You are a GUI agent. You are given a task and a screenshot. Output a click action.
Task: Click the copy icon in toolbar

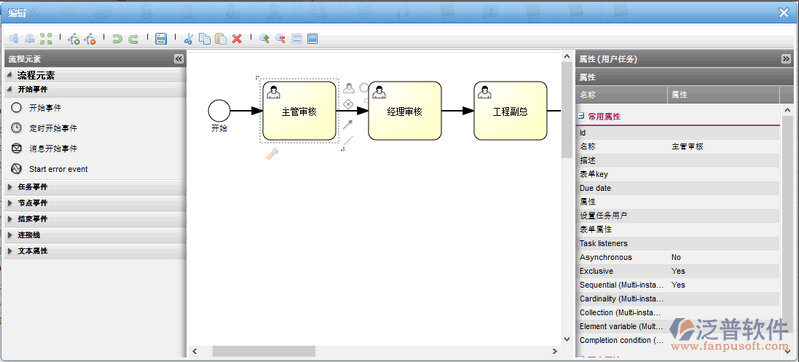click(204, 38)
